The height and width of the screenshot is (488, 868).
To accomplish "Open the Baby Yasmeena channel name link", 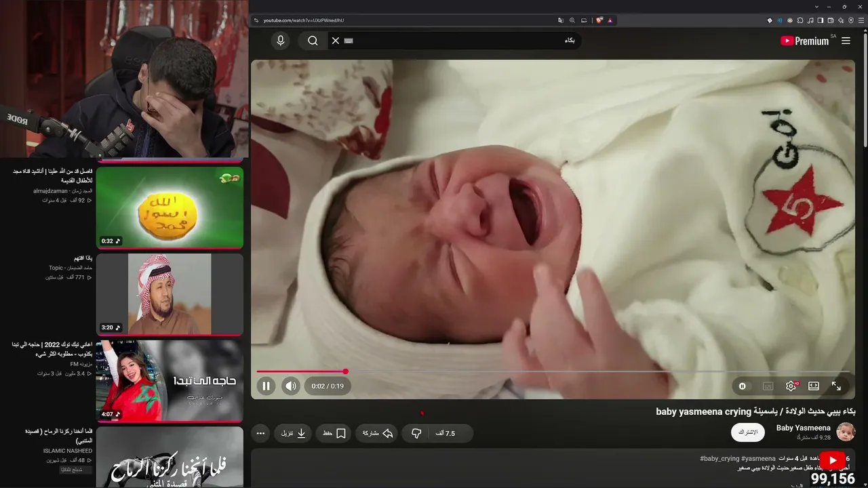I will [803, 428].
